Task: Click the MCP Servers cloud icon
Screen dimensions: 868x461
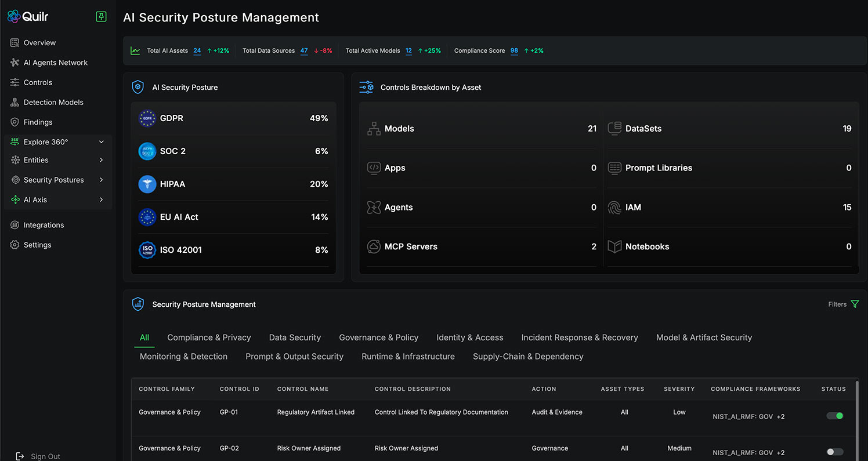Action: [374, 247]
